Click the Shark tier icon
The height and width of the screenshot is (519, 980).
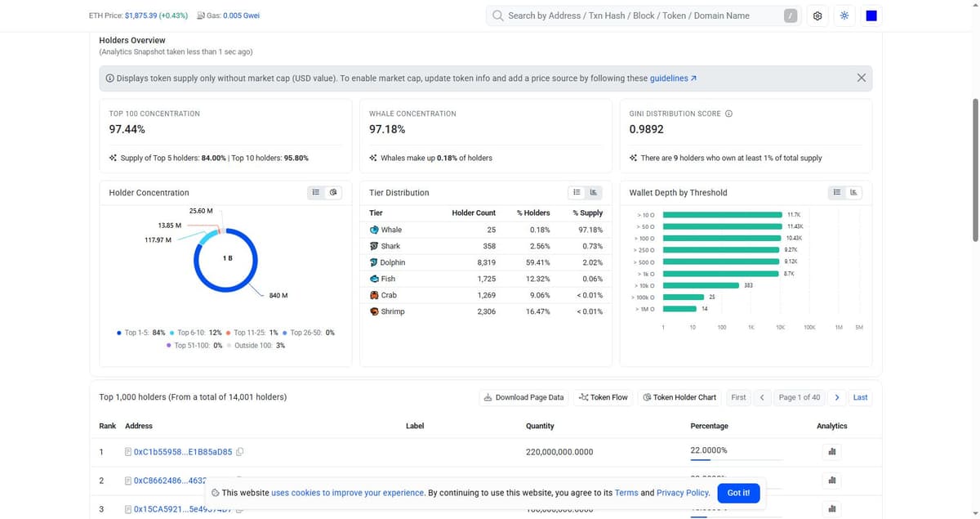click(x=374, y=246)
